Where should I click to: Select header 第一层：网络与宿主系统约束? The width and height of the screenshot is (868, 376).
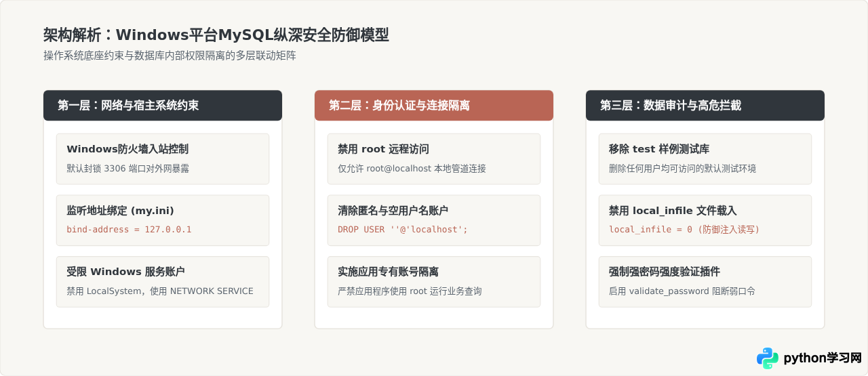(x=163, y=106)
